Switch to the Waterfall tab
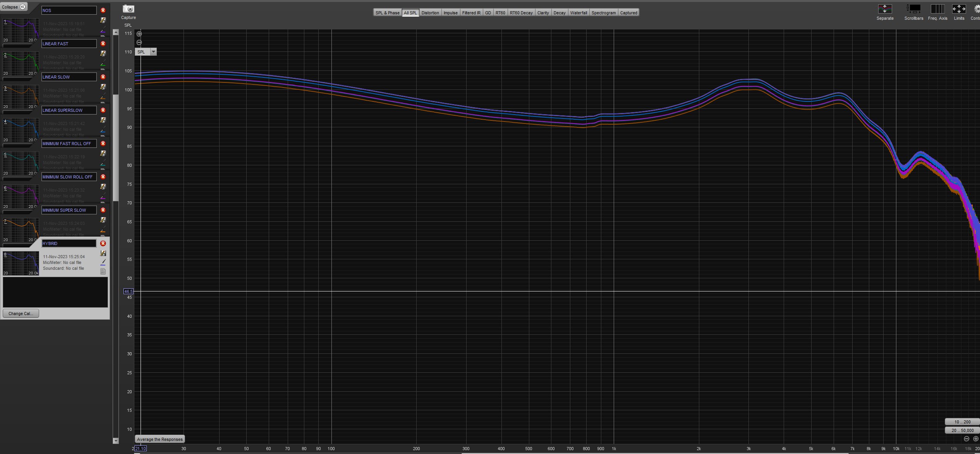The height and width of the screenshot is (454, 980). click(578, 13)
